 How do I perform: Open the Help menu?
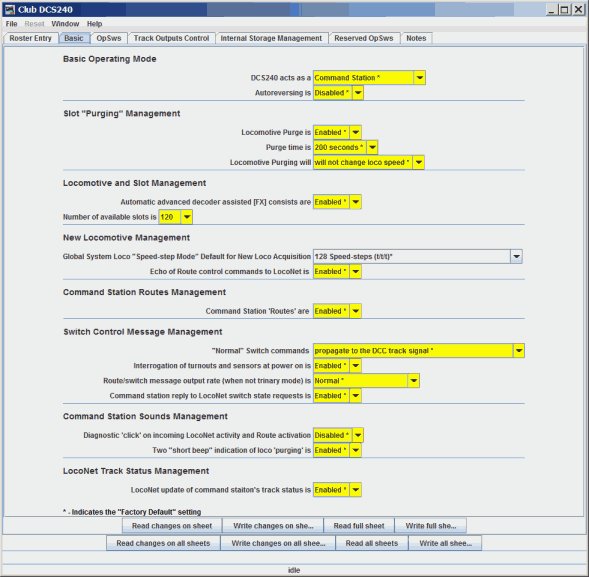(x=94, y=24)
